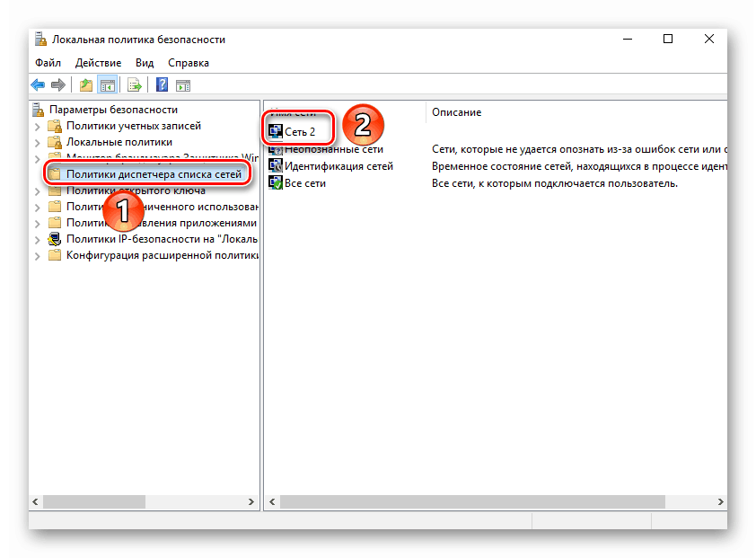Image resolution: width=756 pixels, height=558 pixels.
Task: Select the Идентификация сетей item
Action: point(338,166)
